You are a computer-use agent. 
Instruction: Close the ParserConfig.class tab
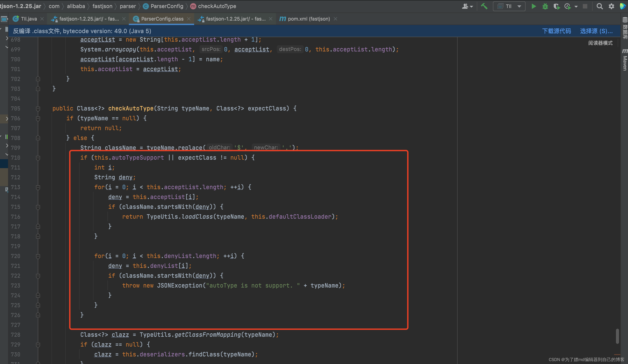tap(189, 19)
